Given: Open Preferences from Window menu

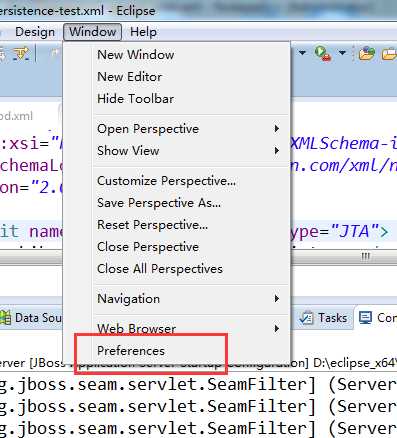Looking at the screenshot, I should click(131, 351).
